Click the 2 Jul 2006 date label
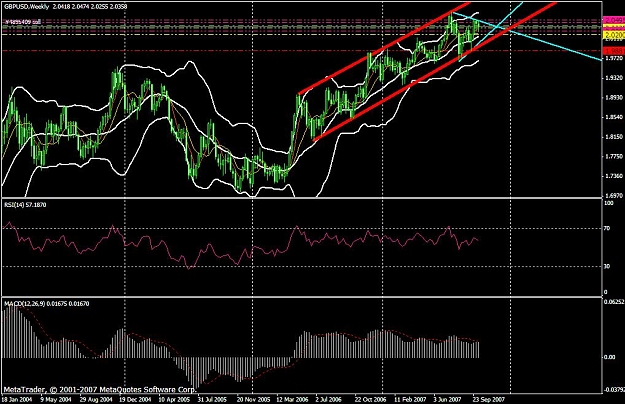 (329, 399)
